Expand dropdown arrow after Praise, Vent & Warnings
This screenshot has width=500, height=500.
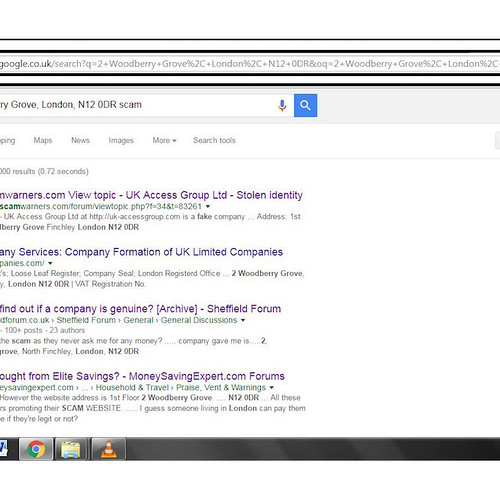[272, 388]
